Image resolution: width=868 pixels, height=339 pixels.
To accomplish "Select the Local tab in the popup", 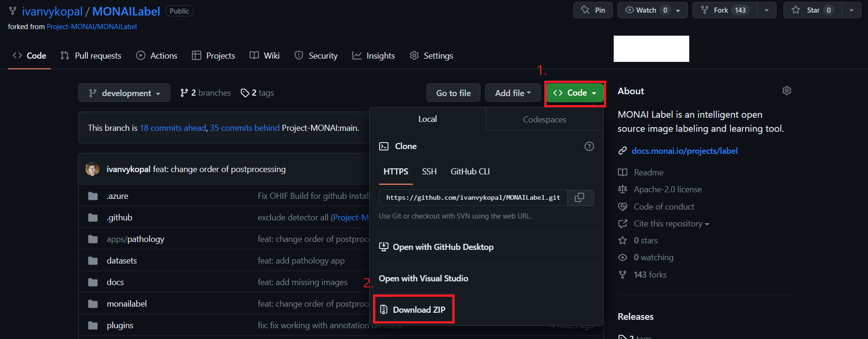I will (x=427, y=119).
